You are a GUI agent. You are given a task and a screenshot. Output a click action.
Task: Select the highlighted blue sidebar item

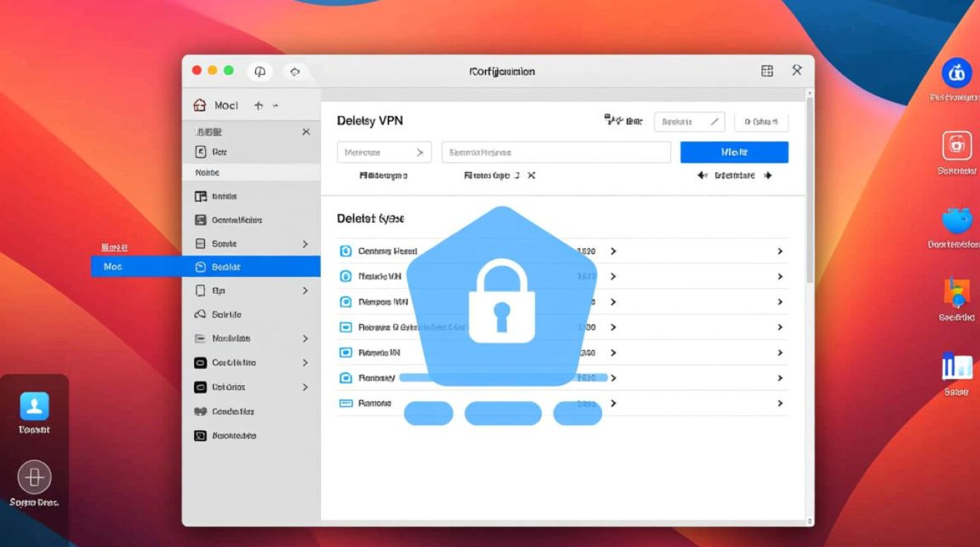click(251, 267)
